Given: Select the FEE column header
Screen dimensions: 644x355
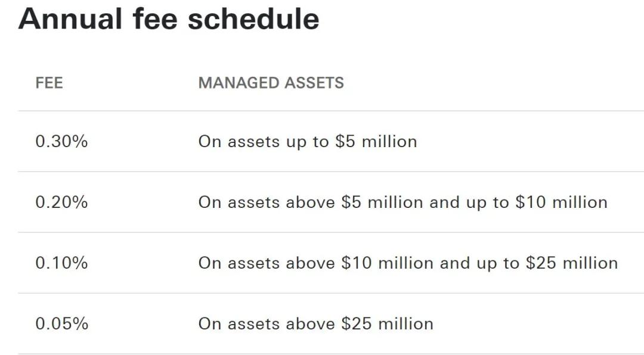Looking at the screenshot, I should [49, 83].
